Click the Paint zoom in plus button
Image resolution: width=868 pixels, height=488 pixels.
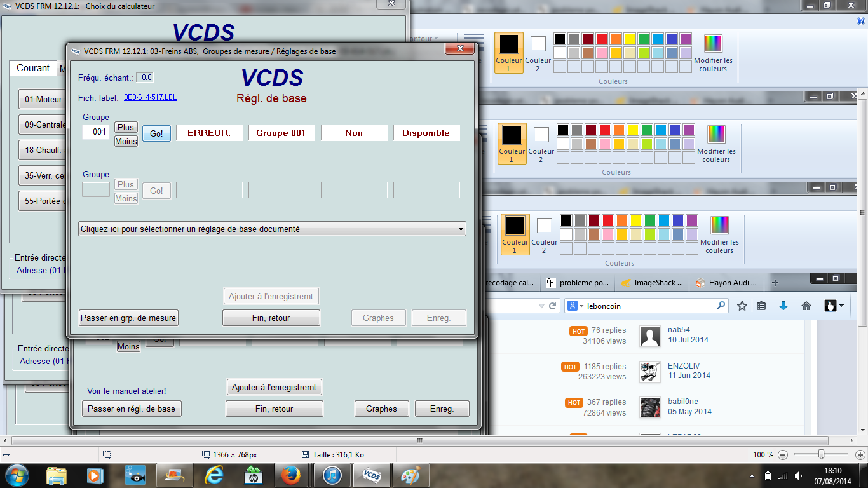pyautogui.click(x=858, y=455)
